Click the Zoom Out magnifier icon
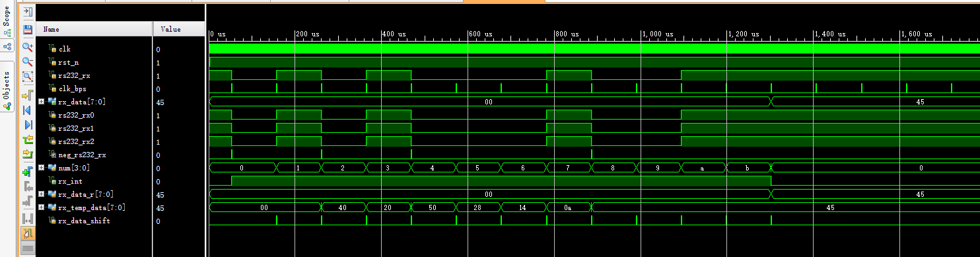This screenshot has height=257, width=980. point(28,61)
